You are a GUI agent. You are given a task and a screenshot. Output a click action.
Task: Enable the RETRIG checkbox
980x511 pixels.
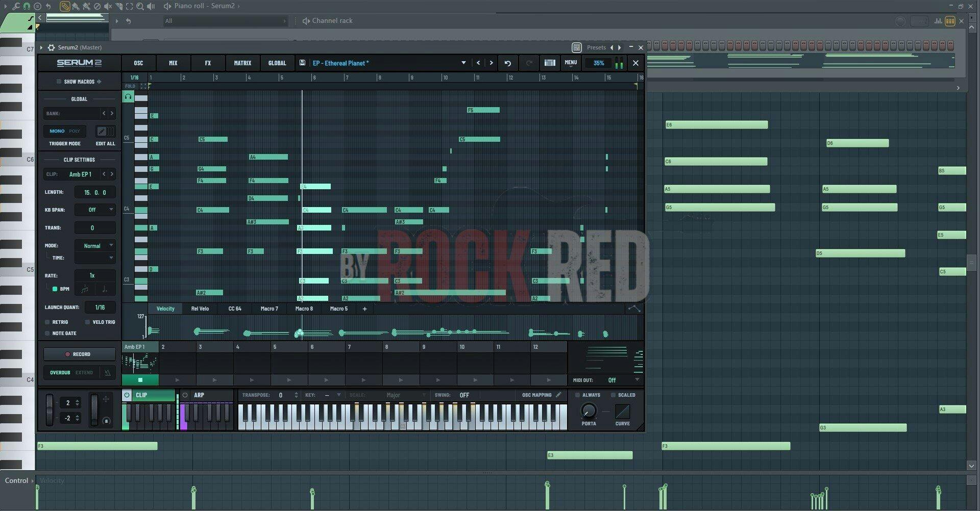pyautogui.click(x=47, y=322)
